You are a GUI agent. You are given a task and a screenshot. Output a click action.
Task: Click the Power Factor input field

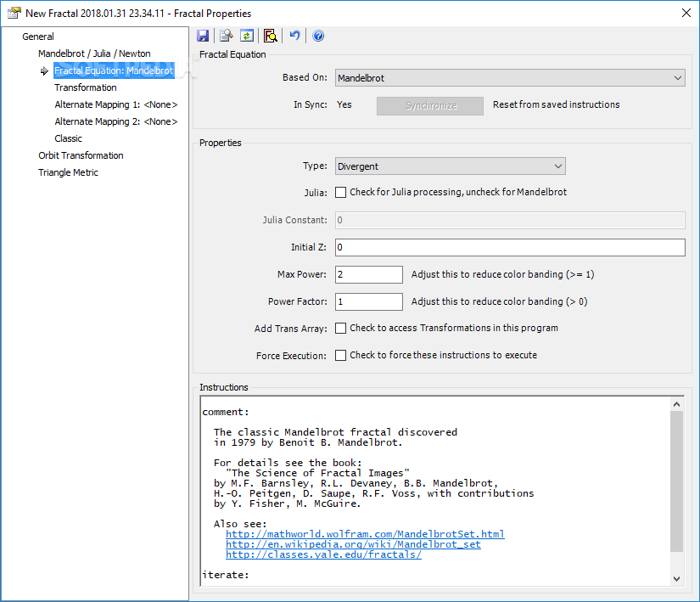click(x=369, y=302)
